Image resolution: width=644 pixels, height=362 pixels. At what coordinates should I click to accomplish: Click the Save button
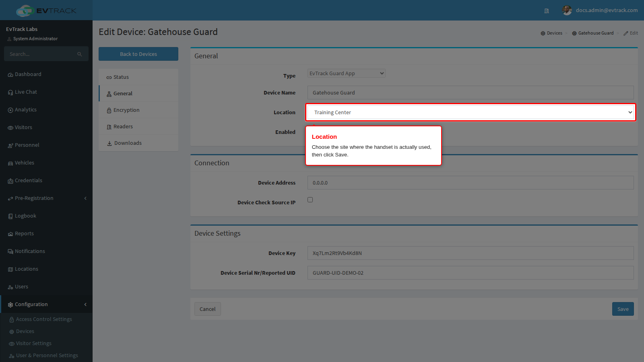623,309
